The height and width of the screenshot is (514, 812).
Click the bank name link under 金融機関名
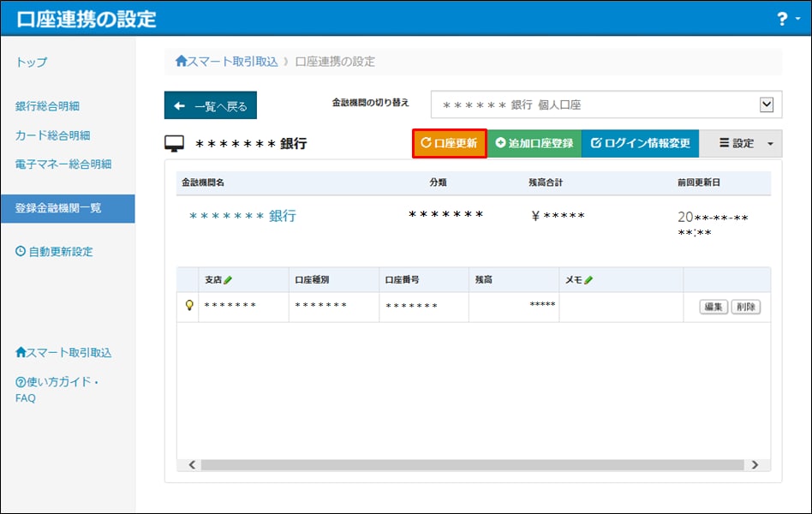click(242, 216)
